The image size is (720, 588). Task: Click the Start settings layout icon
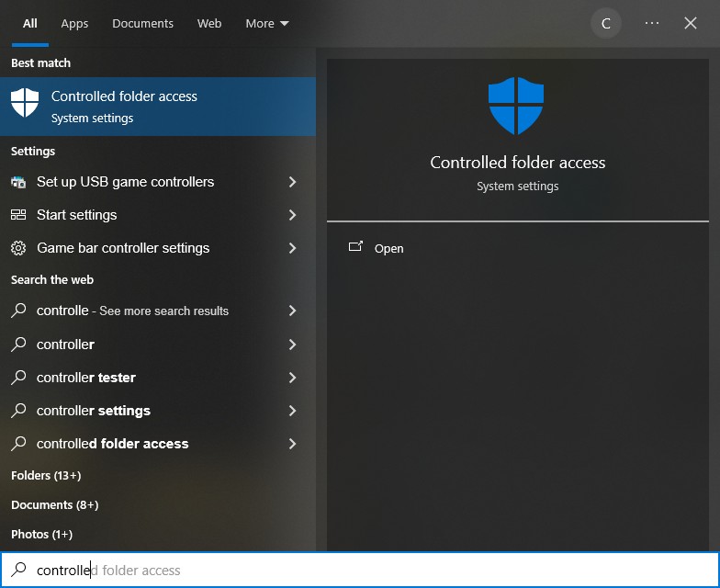click(18, 215)
